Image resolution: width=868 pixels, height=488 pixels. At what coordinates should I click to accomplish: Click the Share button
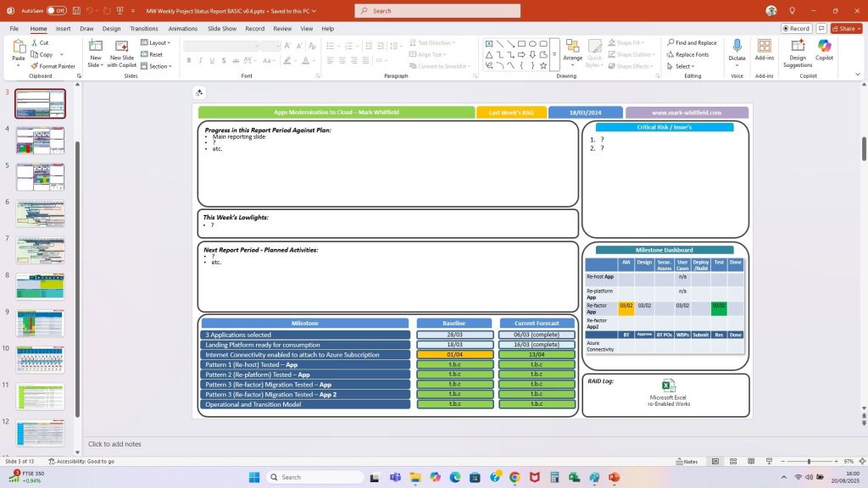[x=845, y=28]
